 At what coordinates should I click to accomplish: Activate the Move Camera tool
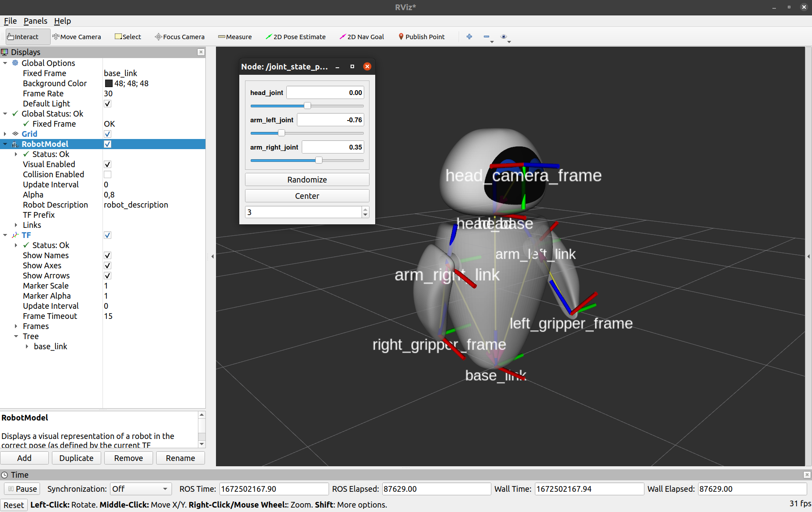pyautogui.click(x=77, y=37)
